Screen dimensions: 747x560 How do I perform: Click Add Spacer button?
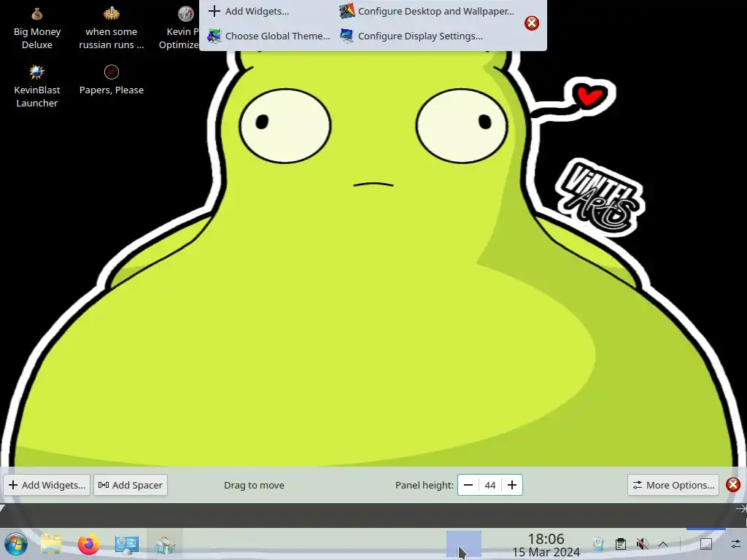[x=131, y=485]
